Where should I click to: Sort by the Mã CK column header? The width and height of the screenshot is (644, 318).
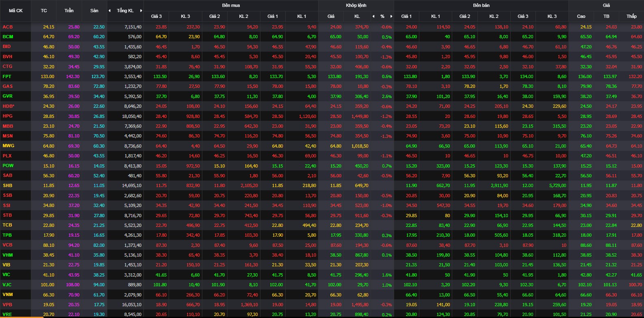(x=16, y=11)
